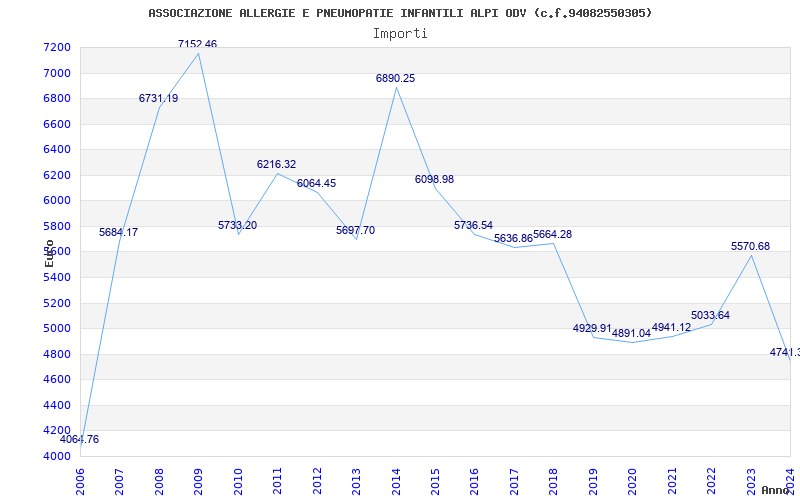Click the 6890.25 peak label
Viewport: 800px width, 500px height.
395,79
